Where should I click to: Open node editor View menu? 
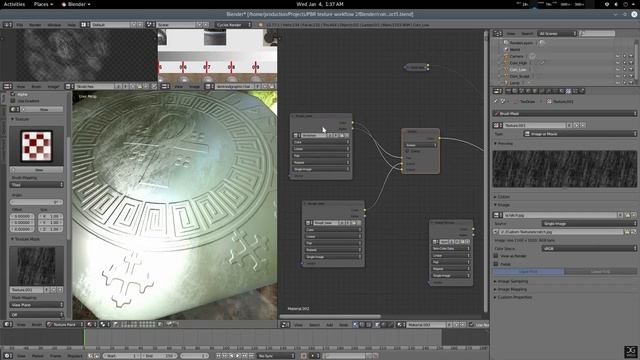click(x=299, y=325)
